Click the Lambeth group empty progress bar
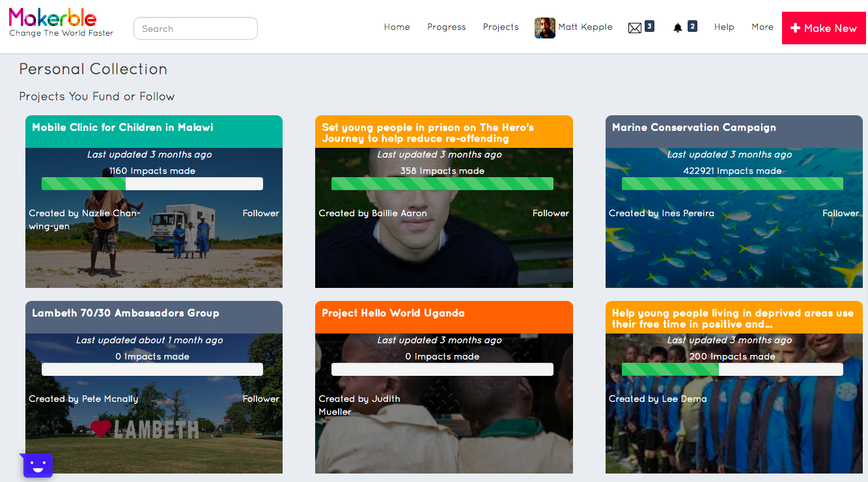This screenshot has height=482, width=868. click(x=152, y=369)
